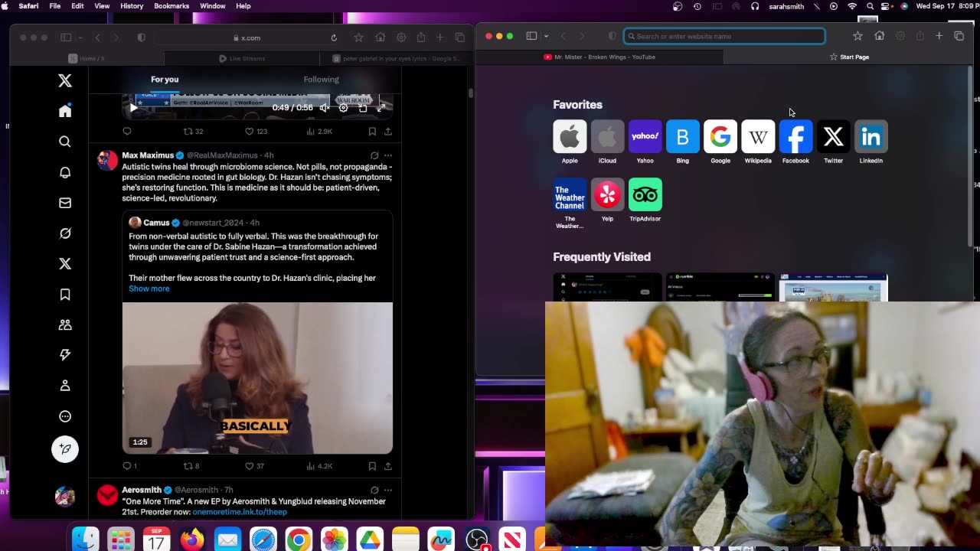The image size is (980, 551).
Task: Focus the Search or enter website name field
Action: 724,36
